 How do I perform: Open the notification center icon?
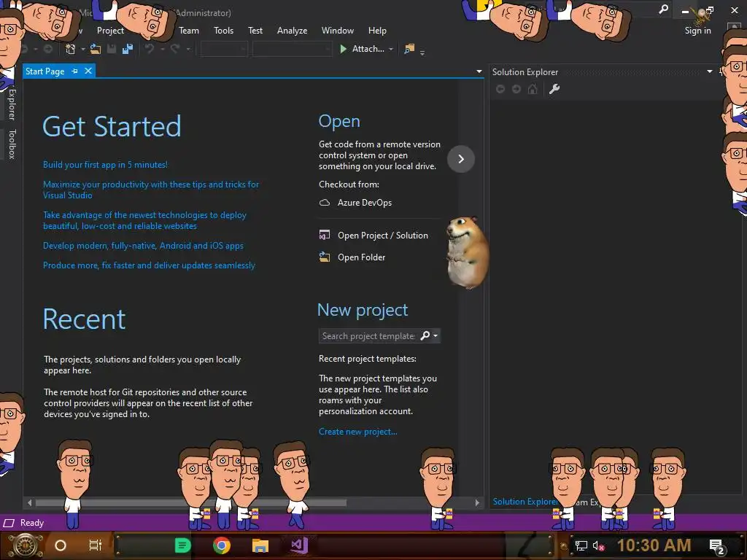tap(717, 546)
